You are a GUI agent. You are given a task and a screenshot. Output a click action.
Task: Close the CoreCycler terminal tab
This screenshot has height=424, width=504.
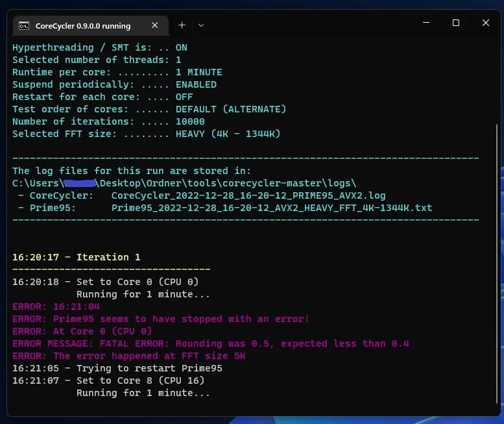[x=154, y=25]
